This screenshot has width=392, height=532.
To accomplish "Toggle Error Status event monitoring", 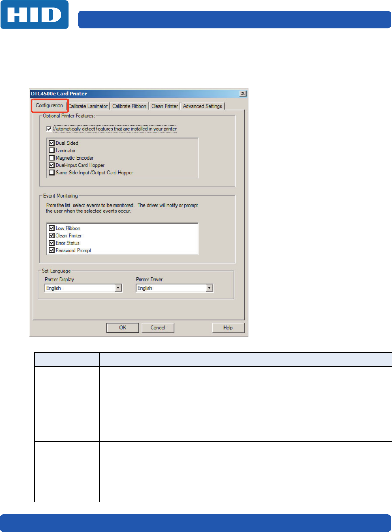I will (52, 243).
